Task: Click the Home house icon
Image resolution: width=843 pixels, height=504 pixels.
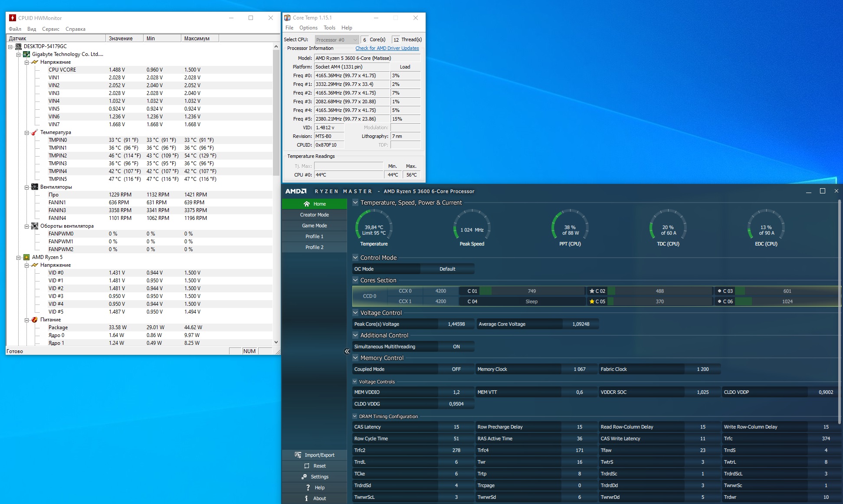Action: pyautogui.click(x=307, y=204)
